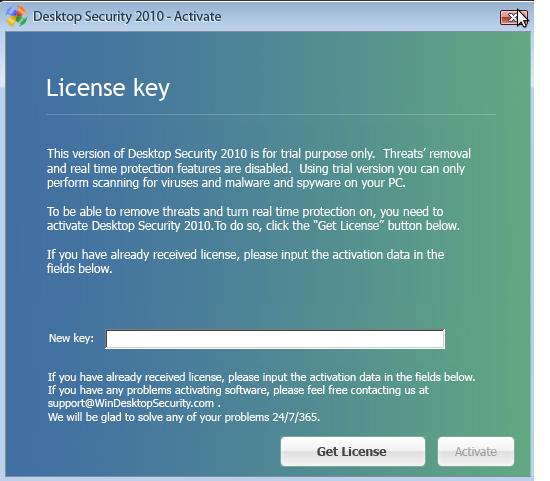Viewport: 550px width, 481px height.
Task: Click the divider line under License key
Action: [271, 114]
